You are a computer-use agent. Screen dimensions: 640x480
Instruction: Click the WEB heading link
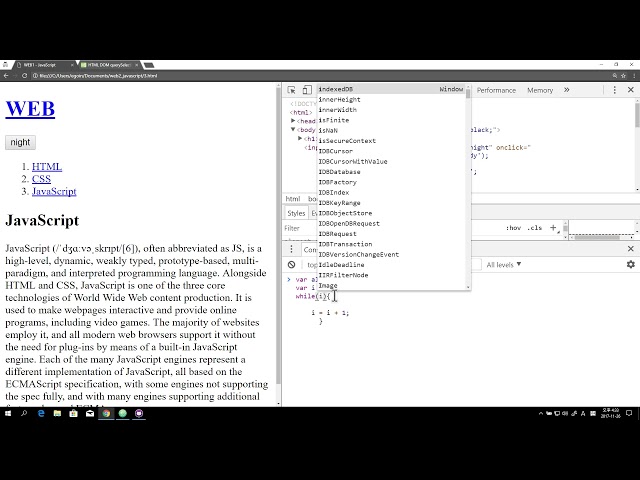[x=30, y=109]
